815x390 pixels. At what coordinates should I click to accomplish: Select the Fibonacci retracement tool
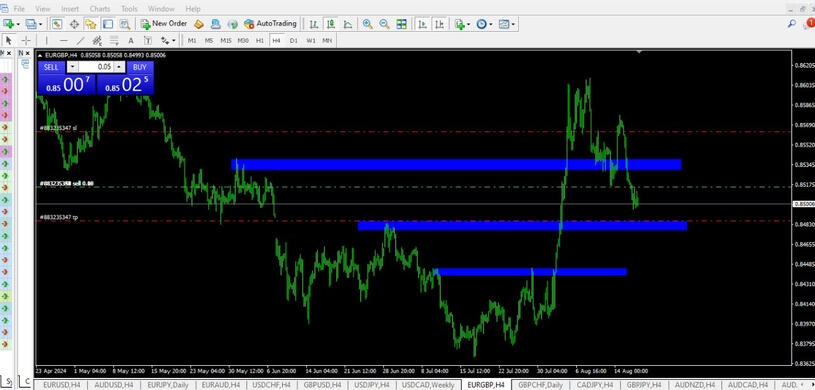pyautogui.click(x=114, y=40)
